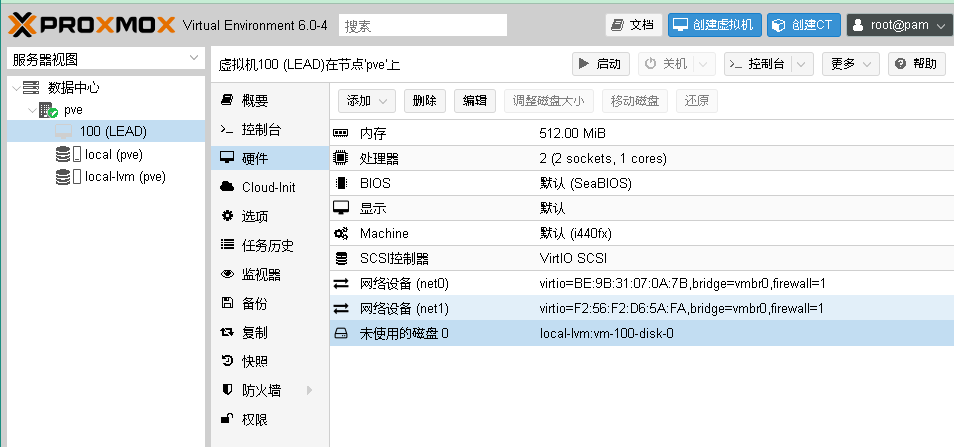
Task: Collapse the 数据中心 tree node arrow
Action: pos(15,88)
